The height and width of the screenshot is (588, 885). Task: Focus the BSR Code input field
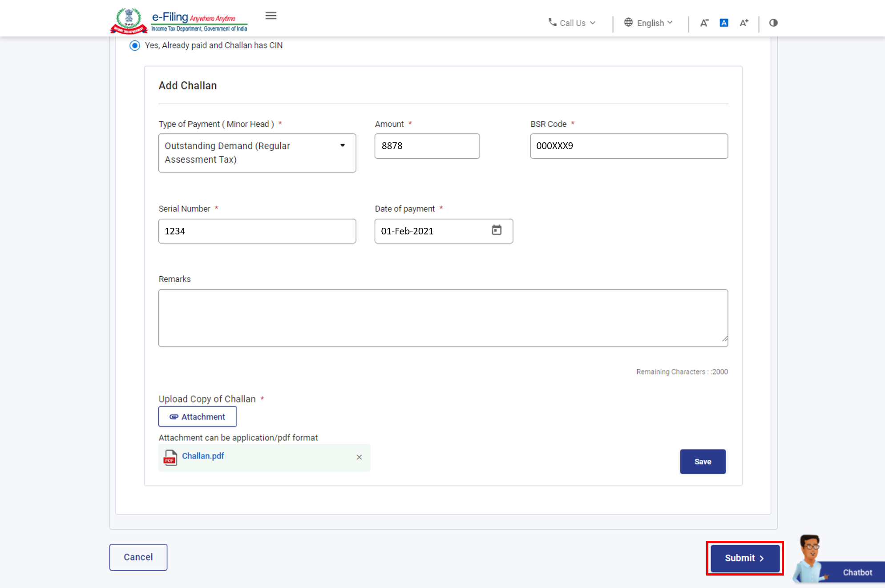pyautogui.click(x=629, y=146)
